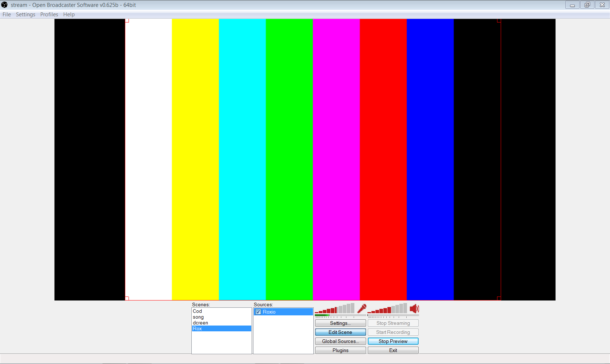Click Start Recording button
Image resolution: width=610 pixels, height=364 pixels.
393,332
